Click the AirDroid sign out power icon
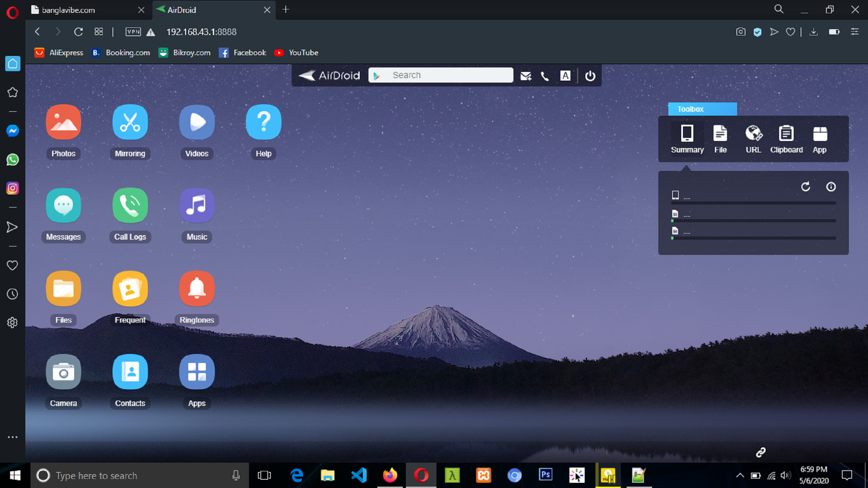 pos(590,76)
